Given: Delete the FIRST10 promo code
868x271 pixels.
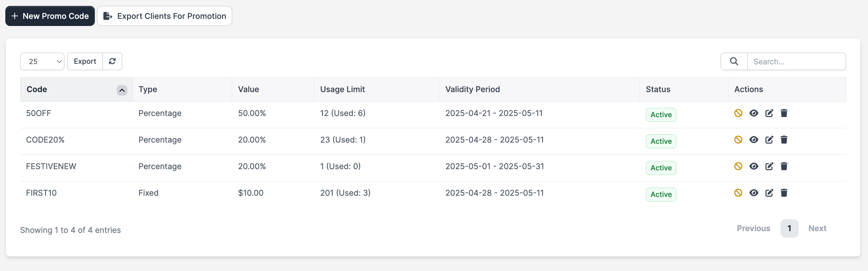Looking at the screenshot, I should tap(784, 193).
